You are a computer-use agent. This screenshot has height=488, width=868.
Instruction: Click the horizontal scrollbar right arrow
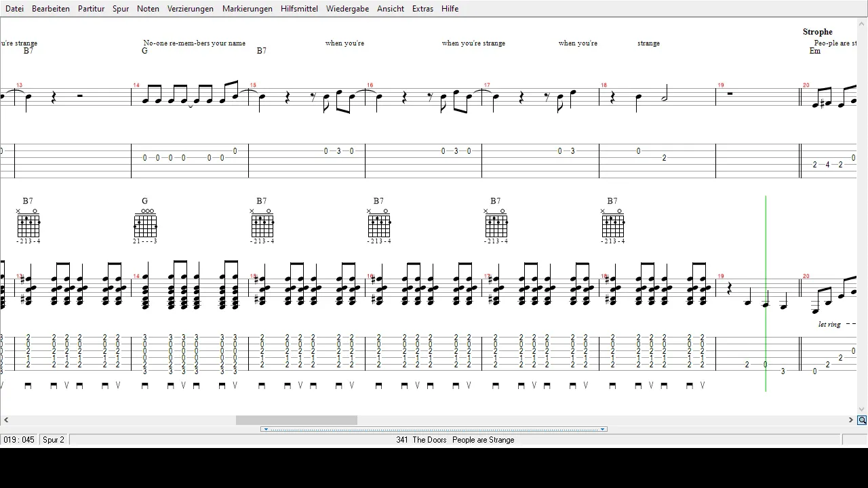(x=850, y=420)
